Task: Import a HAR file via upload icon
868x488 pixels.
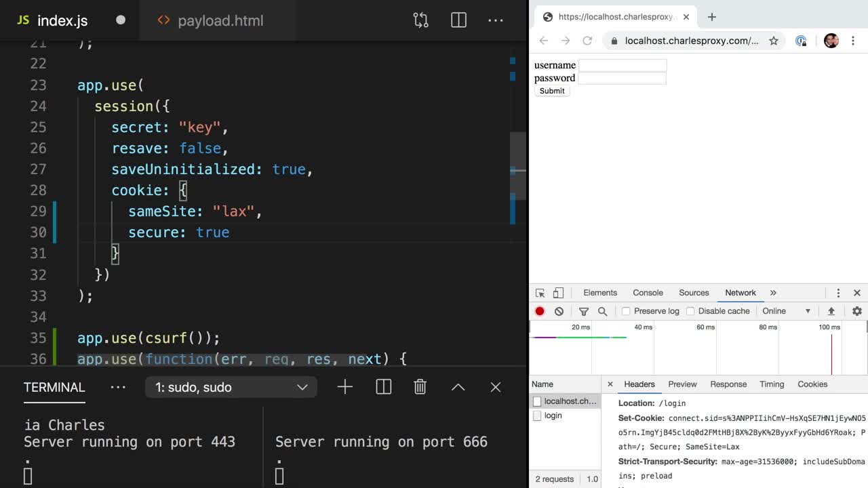Action: (x=831, y=311)
